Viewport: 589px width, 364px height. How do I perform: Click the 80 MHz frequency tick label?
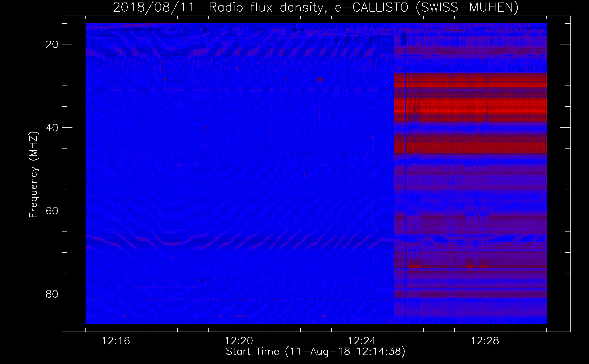[x=52, y=294]
